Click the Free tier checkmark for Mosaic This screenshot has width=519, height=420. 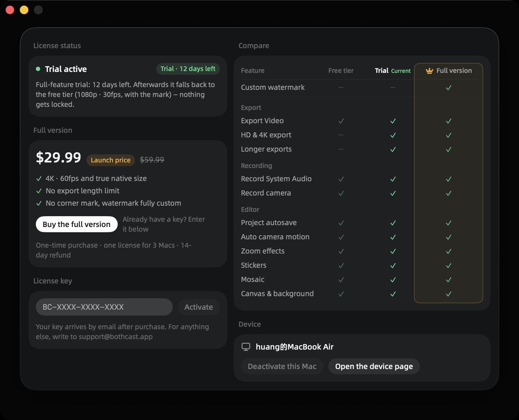point(341,280)
